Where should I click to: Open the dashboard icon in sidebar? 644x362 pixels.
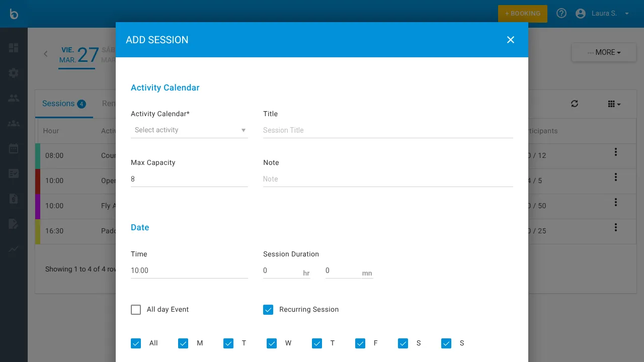(14, 48)
